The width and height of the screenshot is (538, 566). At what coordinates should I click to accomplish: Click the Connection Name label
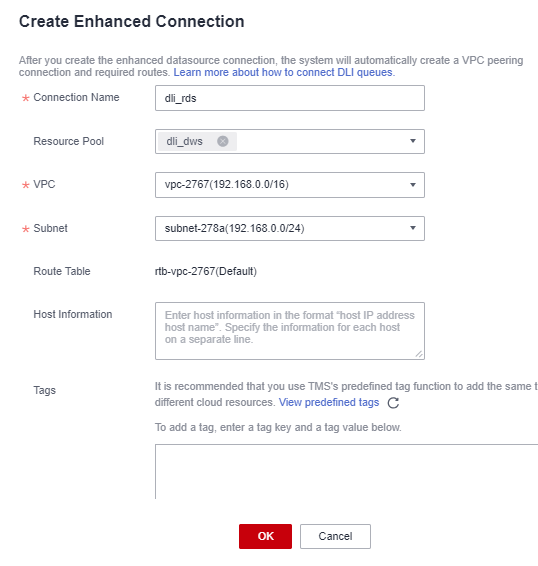(76, 97)
